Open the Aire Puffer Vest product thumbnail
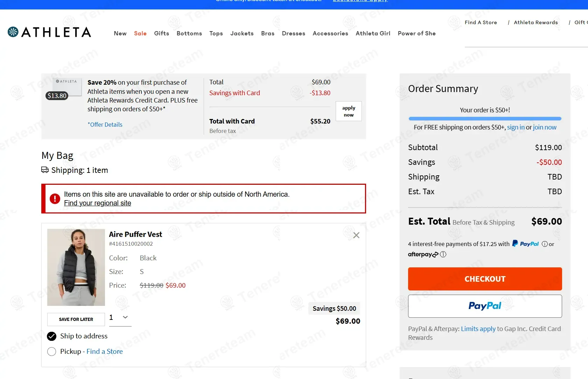This screenshot has width=588, height=379. [76, 267]
